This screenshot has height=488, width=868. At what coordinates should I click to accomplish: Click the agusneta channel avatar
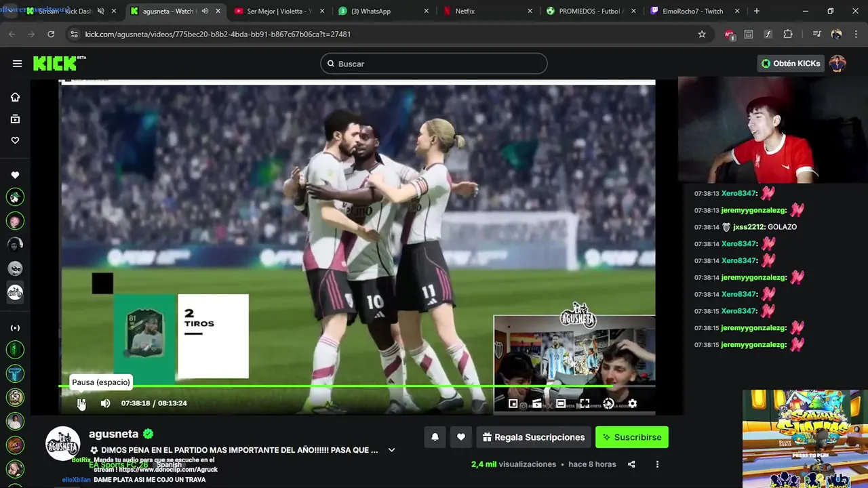[62, 444]
